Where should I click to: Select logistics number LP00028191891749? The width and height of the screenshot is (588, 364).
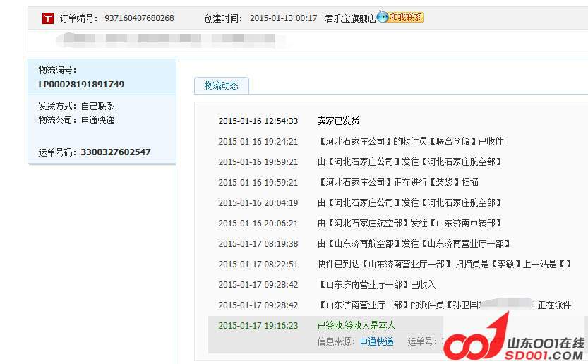(x=81, y=84)
